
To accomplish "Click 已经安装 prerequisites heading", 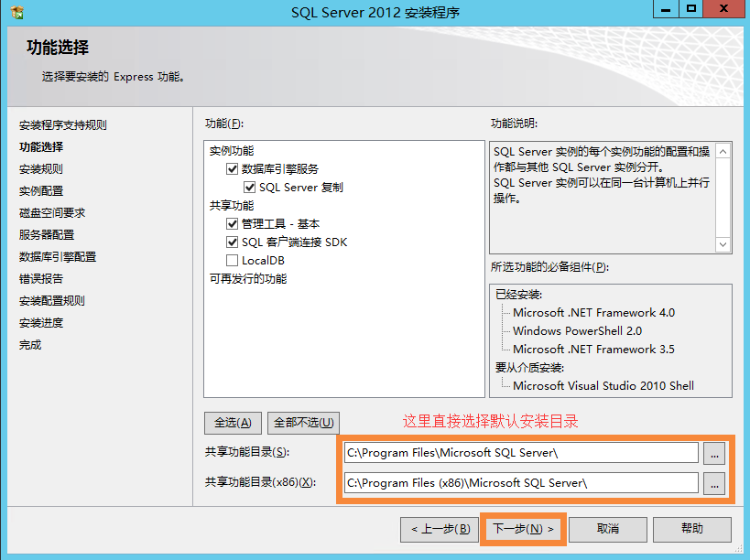I will coord(518,295).
